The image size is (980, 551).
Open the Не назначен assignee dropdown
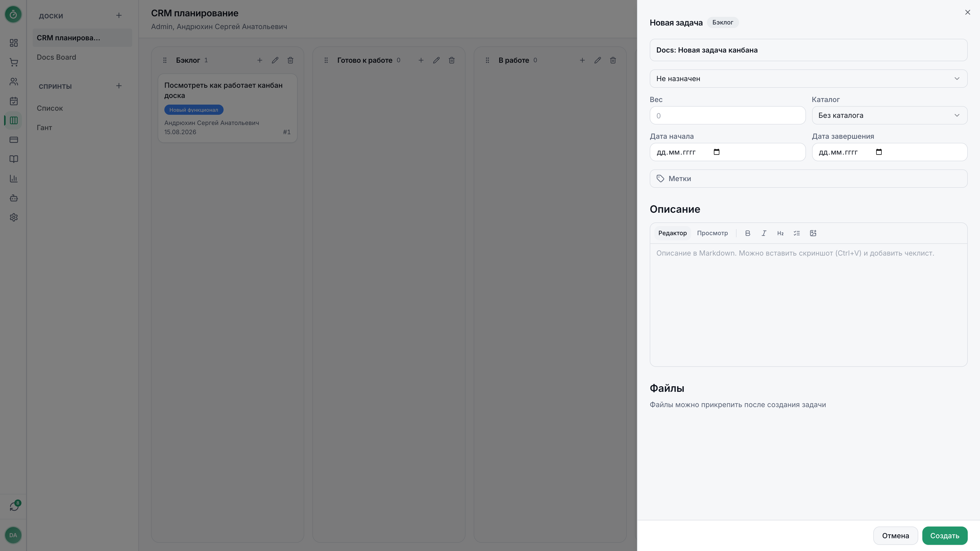808,79
